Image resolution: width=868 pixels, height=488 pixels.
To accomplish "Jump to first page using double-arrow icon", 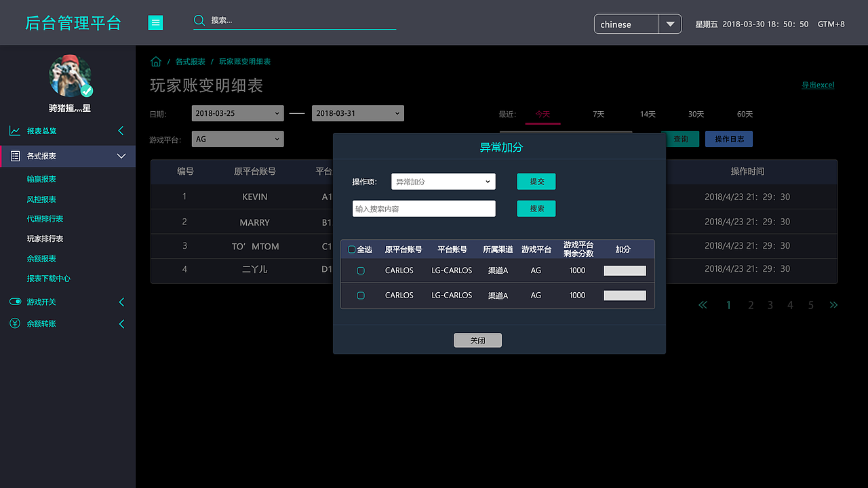I will click(703, 305).
